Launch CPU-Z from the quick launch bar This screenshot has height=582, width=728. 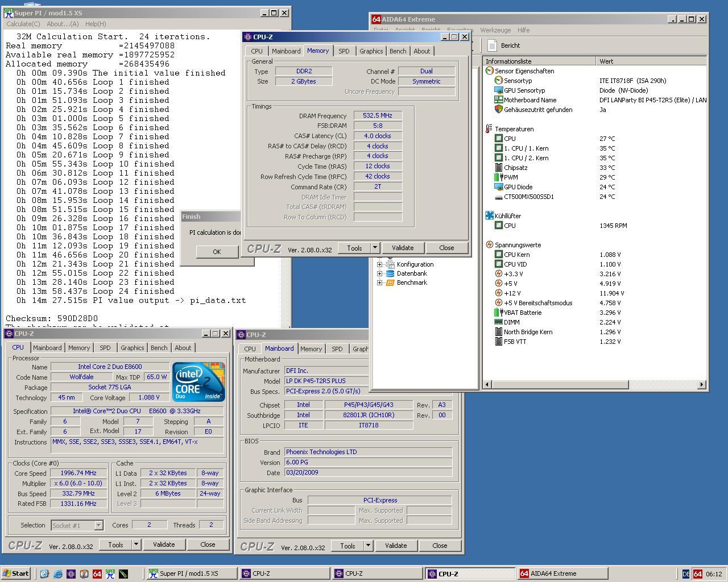[71, 573]
